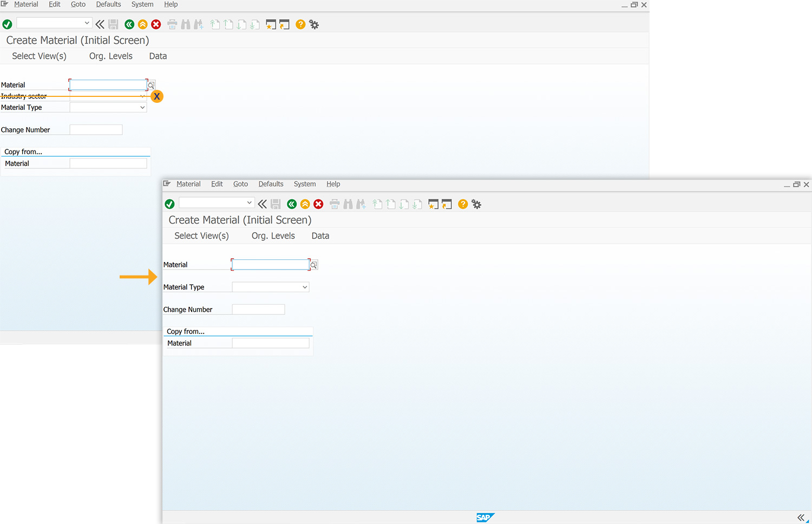Click Customize Layout gear in background window
Screen dimensions: 812x524
point(314,24)
